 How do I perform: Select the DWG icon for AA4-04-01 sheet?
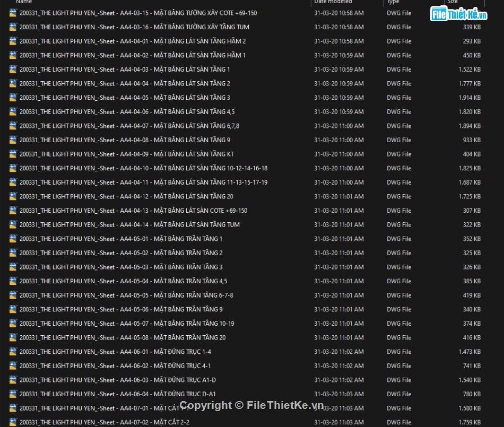13,41
